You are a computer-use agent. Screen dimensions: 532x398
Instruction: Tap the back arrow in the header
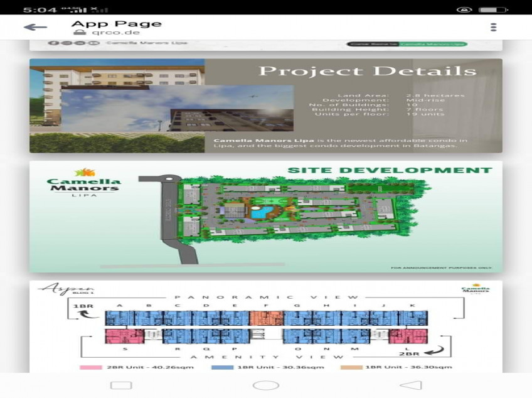[x=35, y=27]
